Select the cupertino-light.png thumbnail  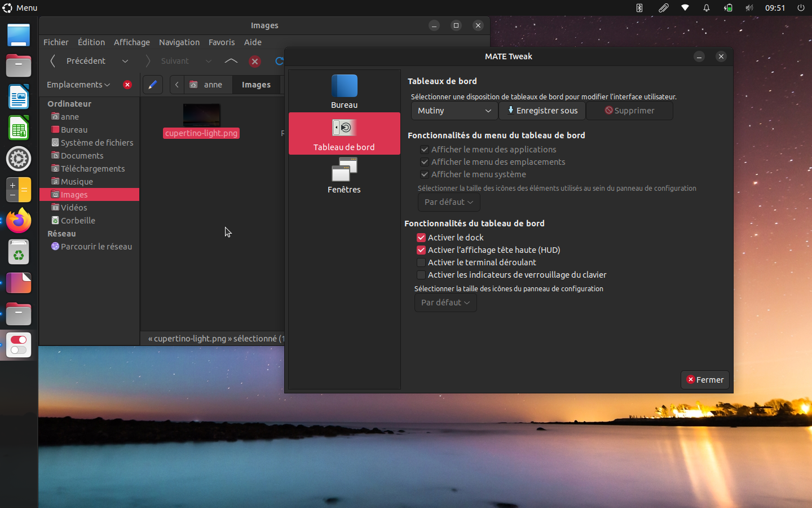tap(201, 116)
